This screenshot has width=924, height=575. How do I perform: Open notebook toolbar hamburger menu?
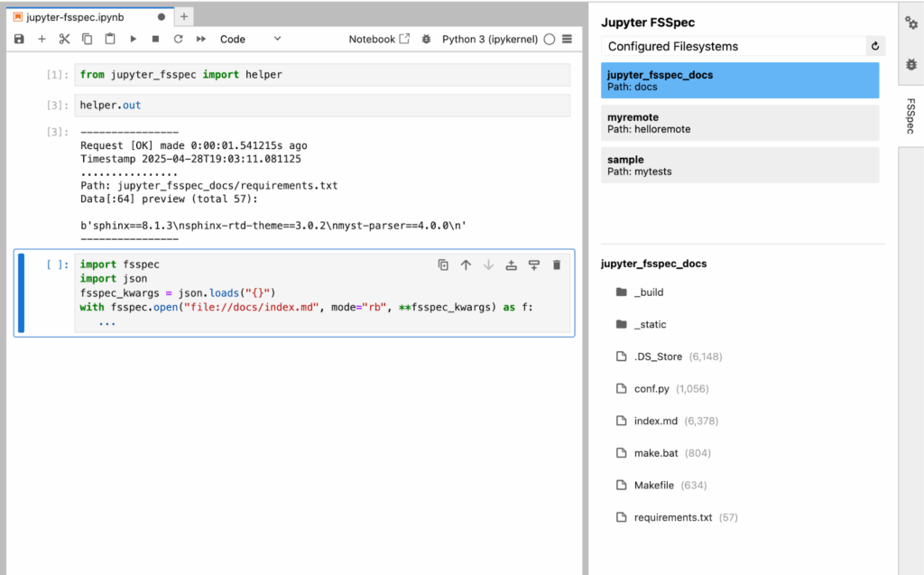click(x=568, y=39)
